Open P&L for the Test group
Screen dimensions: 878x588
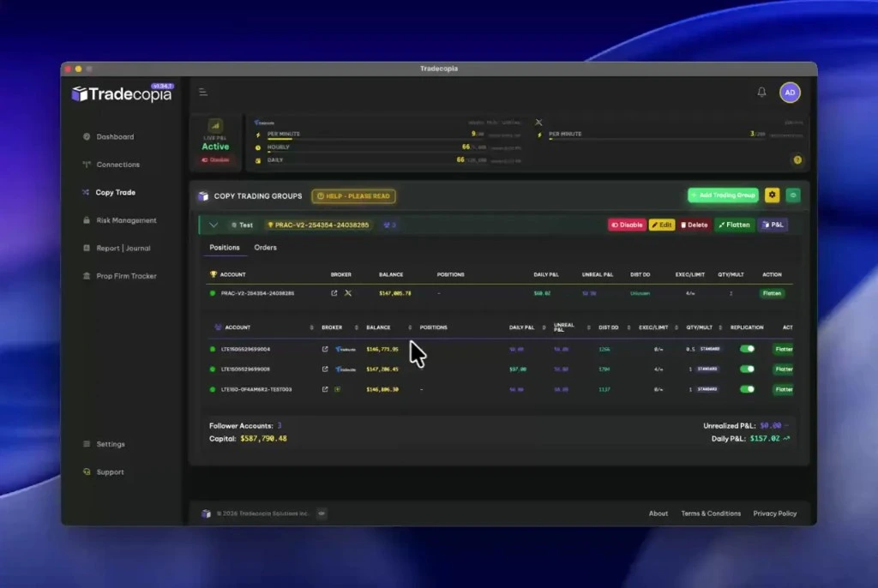(x=773, y=225)
